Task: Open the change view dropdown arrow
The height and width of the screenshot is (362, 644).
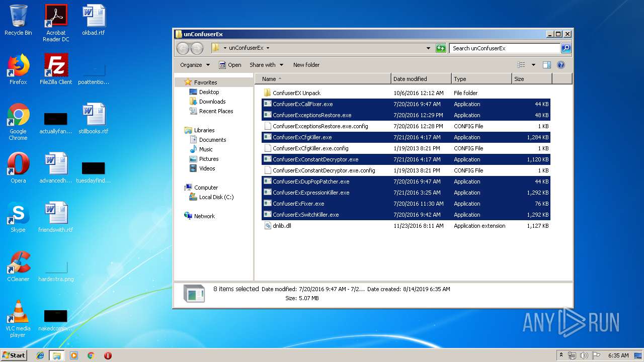Action: [x=533, y=65]
